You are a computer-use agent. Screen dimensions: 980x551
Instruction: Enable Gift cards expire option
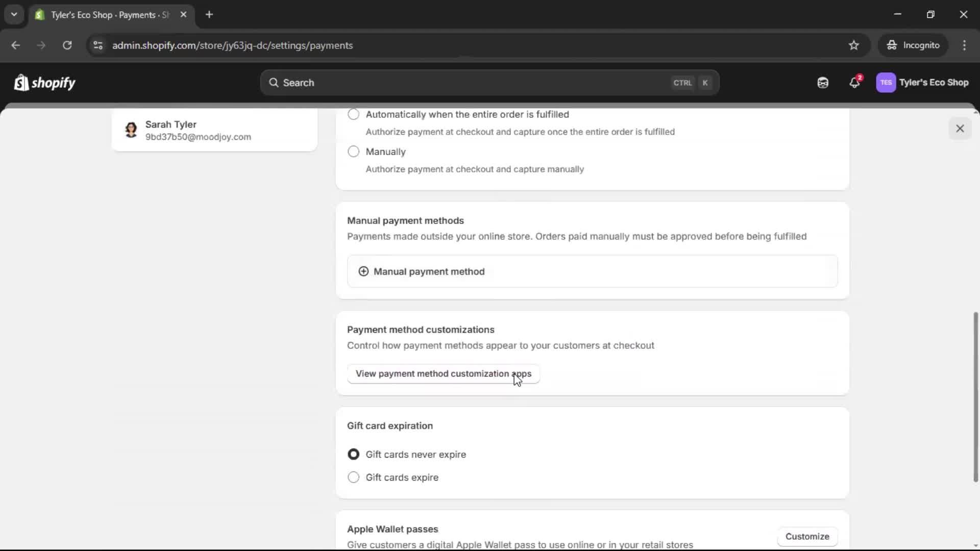[354, 478]
